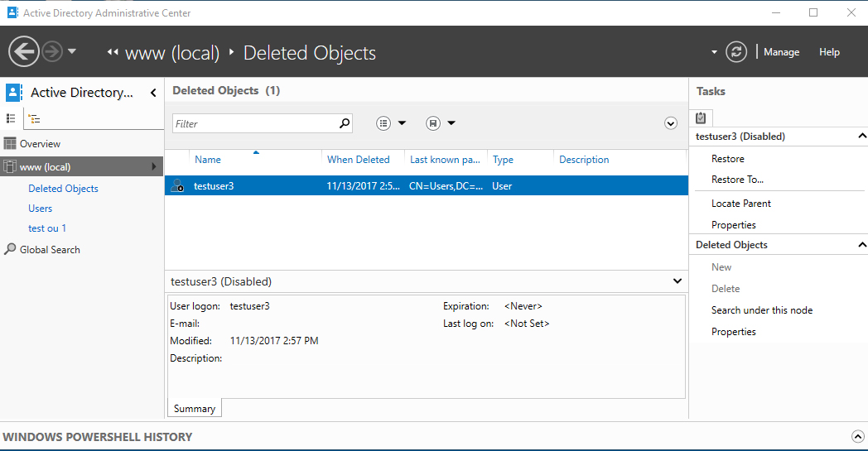Collapse the Deleted Objects tasks section
This screenshot has width=868, height=451.
point(862,245)
